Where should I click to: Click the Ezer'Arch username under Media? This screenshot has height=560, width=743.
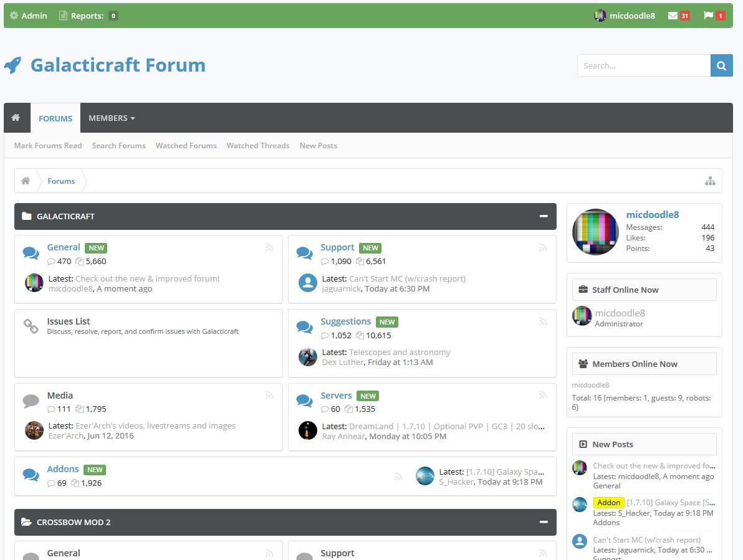[x=66, y=435]
